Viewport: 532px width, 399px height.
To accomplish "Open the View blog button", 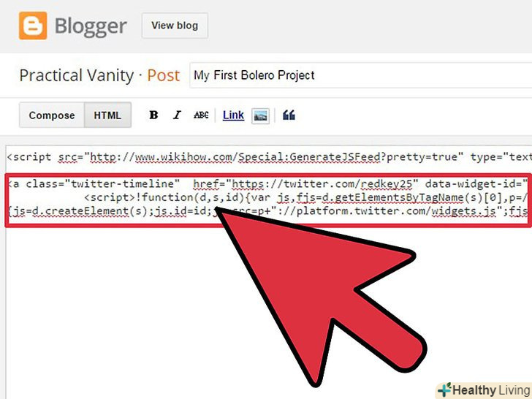I will (175, 26).
